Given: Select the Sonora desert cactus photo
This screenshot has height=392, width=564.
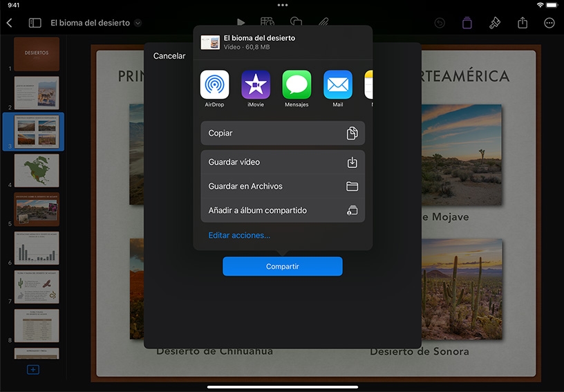Looking at the screenshot, I should tap(462, 289).
